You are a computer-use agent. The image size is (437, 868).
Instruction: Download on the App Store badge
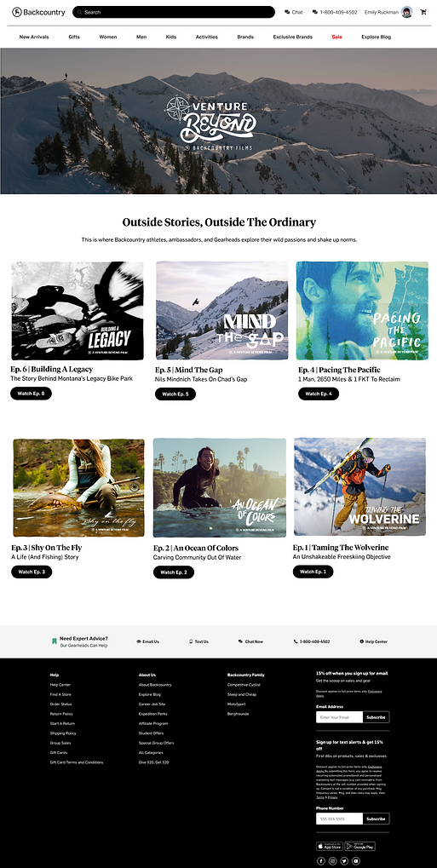330,846
